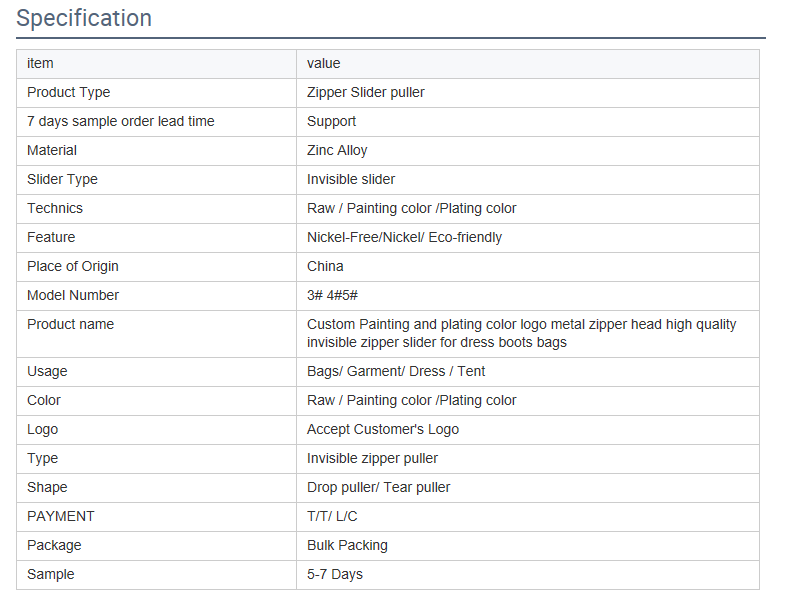The width and height of the screenshot is (796, 605).
Task: Select the 'Bulk Packing' package value
Action: click(347, 545)
